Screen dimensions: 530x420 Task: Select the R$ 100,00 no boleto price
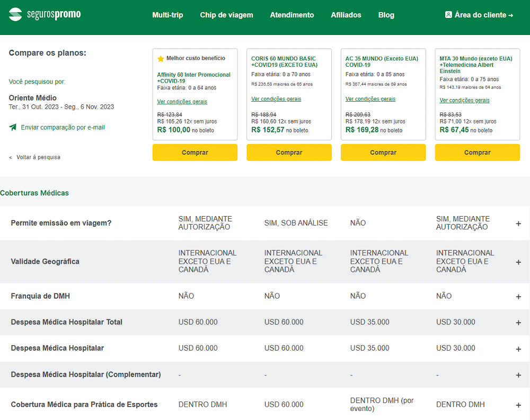click(185, 130)
